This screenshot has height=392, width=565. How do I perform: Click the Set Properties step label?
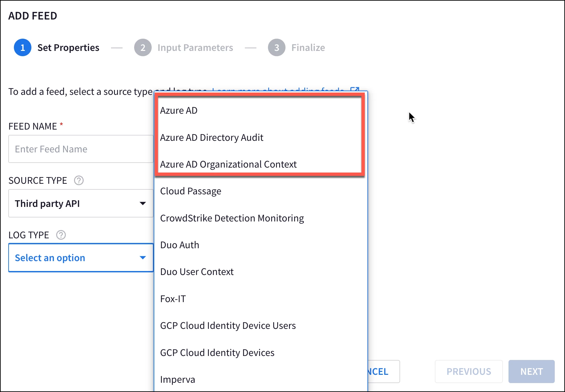(x=68, y=48)
